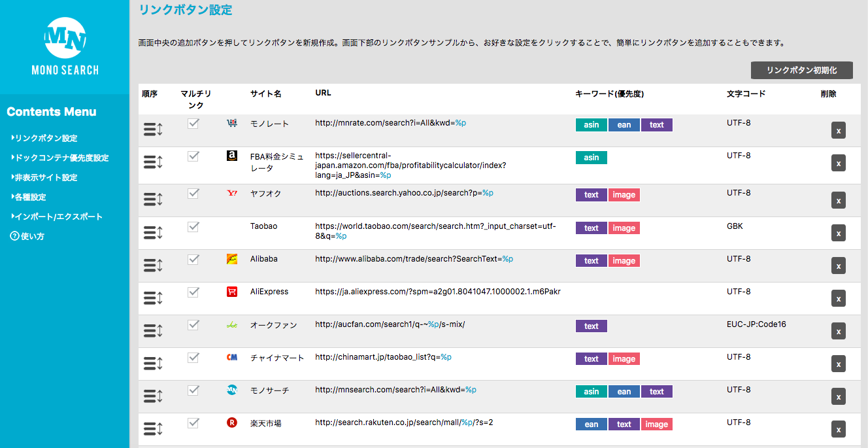Grab the reorder handle for モノサーチ
Image resolution: width=868 pixels, height=448 pixels.
tap(153, 396)
